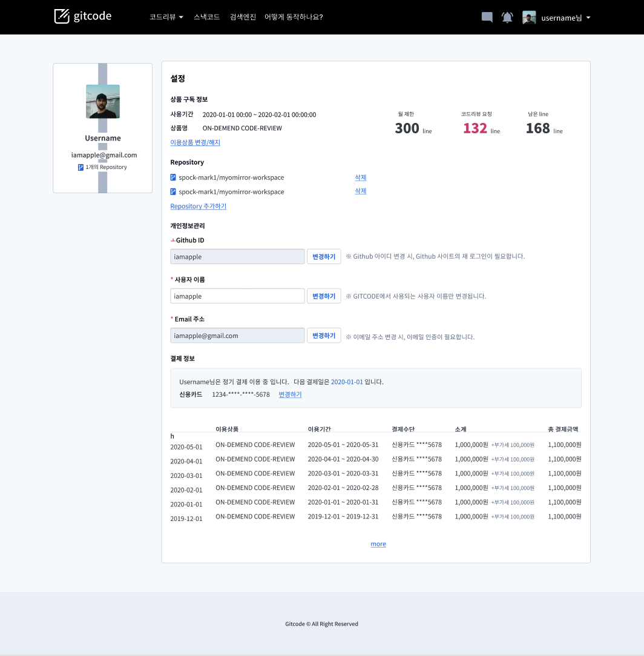Open the 검색엔진 menu item

(x=243, y=17)
